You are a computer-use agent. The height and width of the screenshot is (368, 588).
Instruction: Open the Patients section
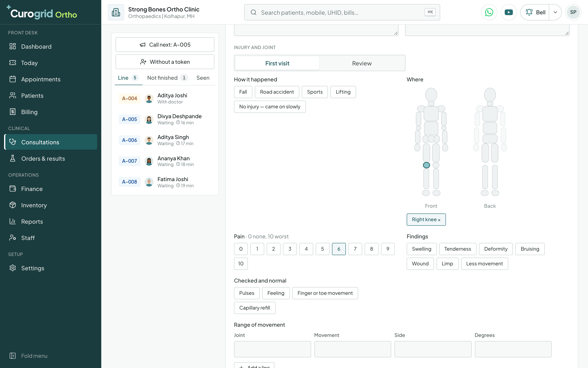(x=51, y=95)
